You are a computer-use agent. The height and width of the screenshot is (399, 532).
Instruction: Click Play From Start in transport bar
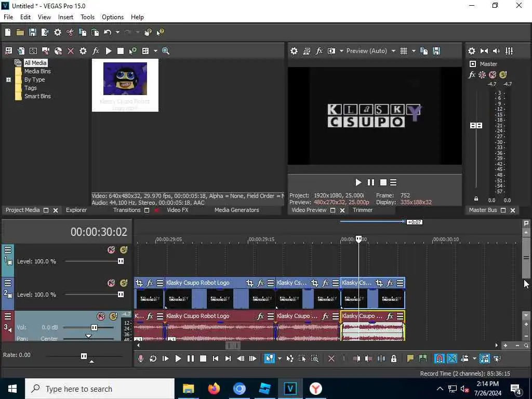(x=165, y=358)
